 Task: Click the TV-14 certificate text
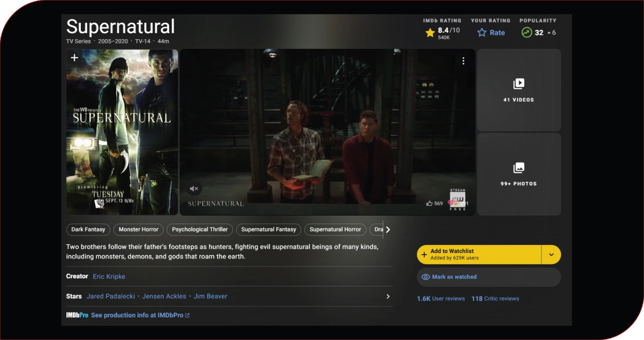[143, 41]
